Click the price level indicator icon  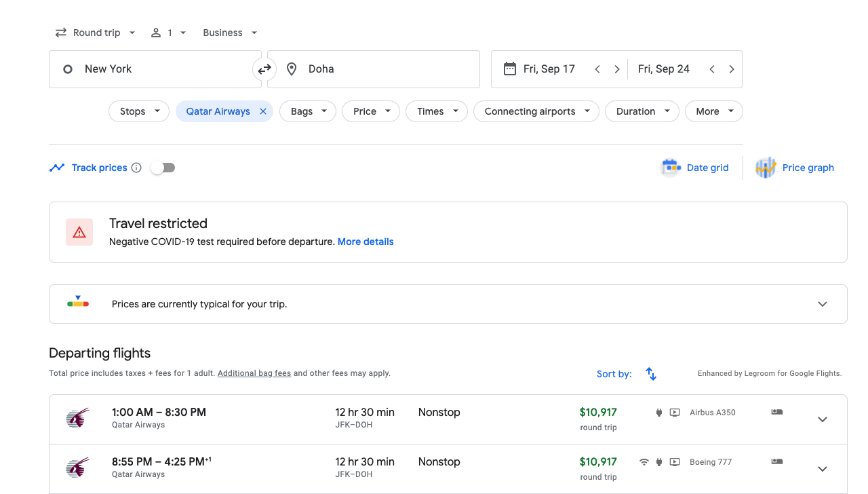pos(78,303)
